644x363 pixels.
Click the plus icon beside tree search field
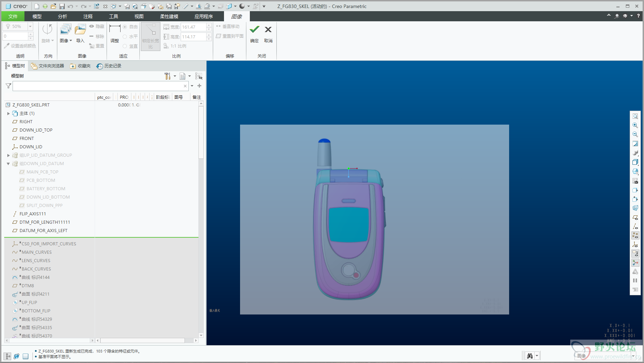200,86
